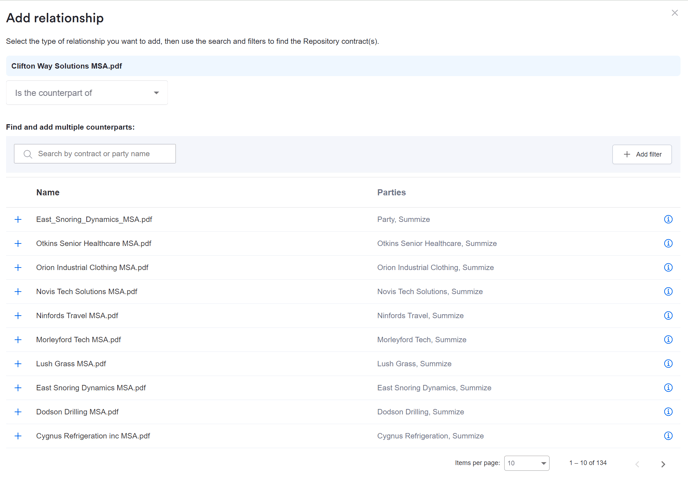688x488 pixels.
Task: Click plus icon for Novis Tech Solutions MSA.pdf
Action: click(18, 292)
